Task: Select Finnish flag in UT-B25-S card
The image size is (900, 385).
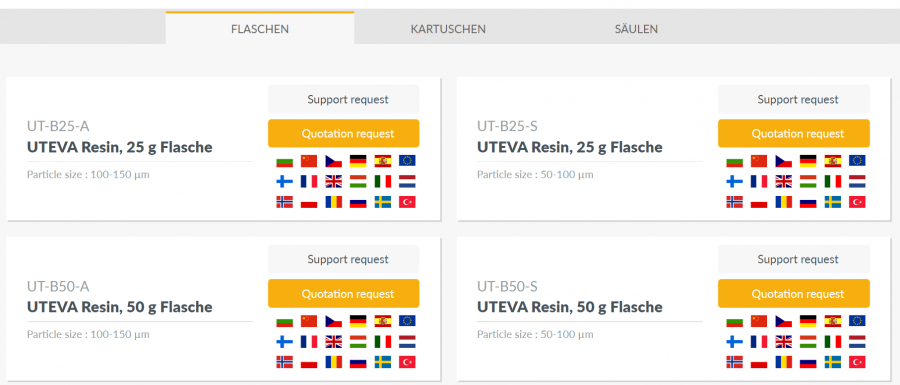Action: [x=734, y=182]
